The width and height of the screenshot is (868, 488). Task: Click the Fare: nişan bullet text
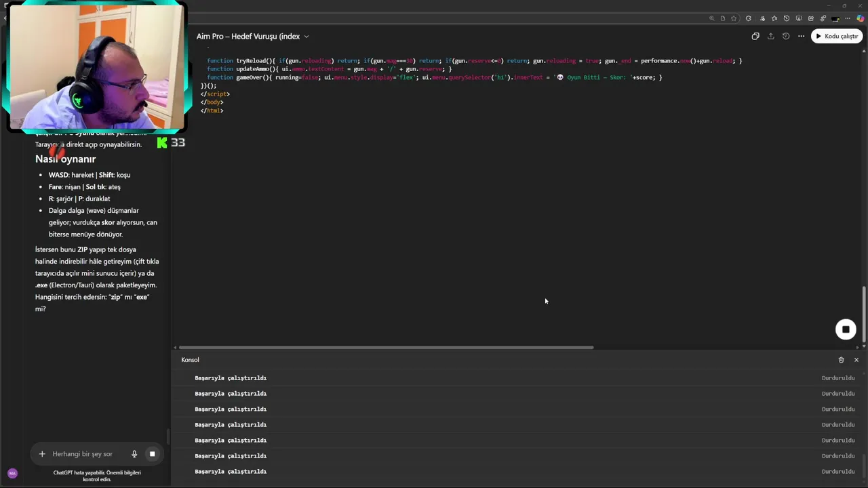click(x=85, y=187)
